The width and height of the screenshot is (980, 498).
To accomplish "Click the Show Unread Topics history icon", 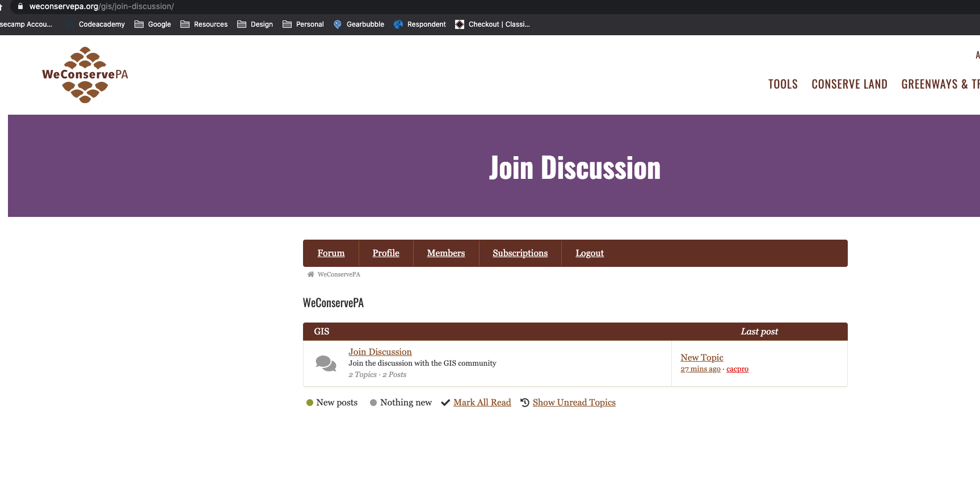I will click(525, 403).
